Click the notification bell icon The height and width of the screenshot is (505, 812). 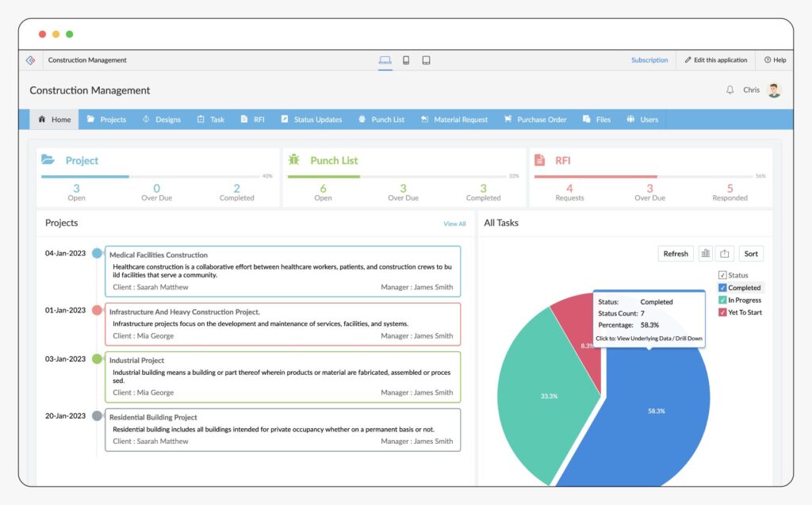(730, 90)
